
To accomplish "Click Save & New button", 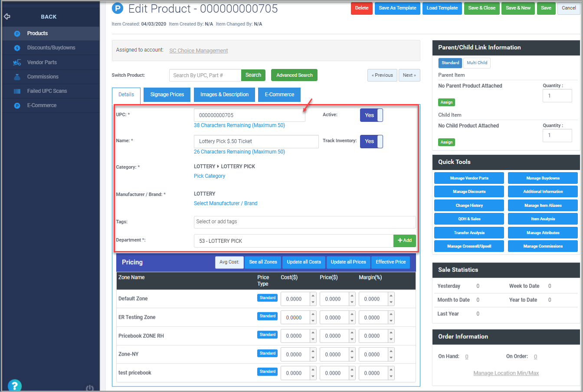I will point(518,8).
